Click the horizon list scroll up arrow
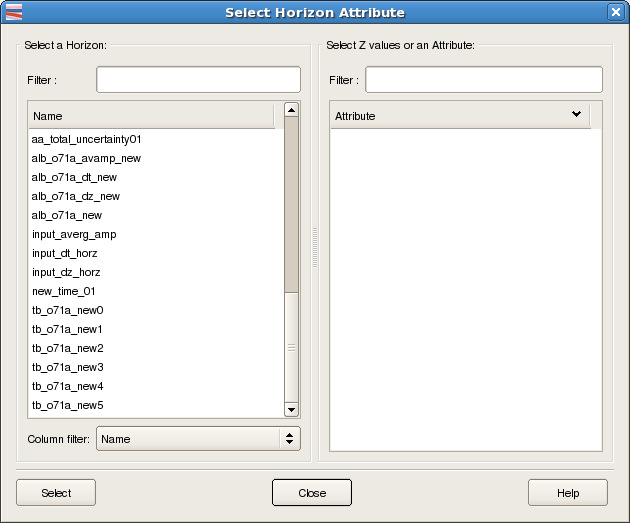The image size is (630, 523). (x=291, y=110)
